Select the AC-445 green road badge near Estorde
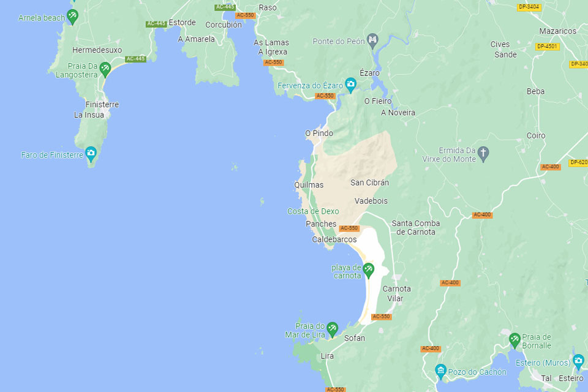 coord(156,24)
